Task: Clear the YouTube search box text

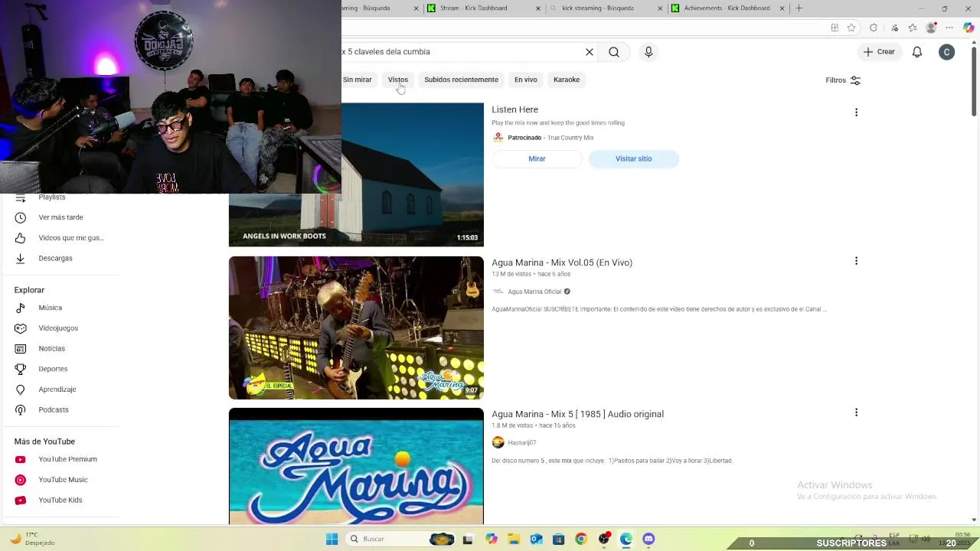Action: tap(590, 52)
